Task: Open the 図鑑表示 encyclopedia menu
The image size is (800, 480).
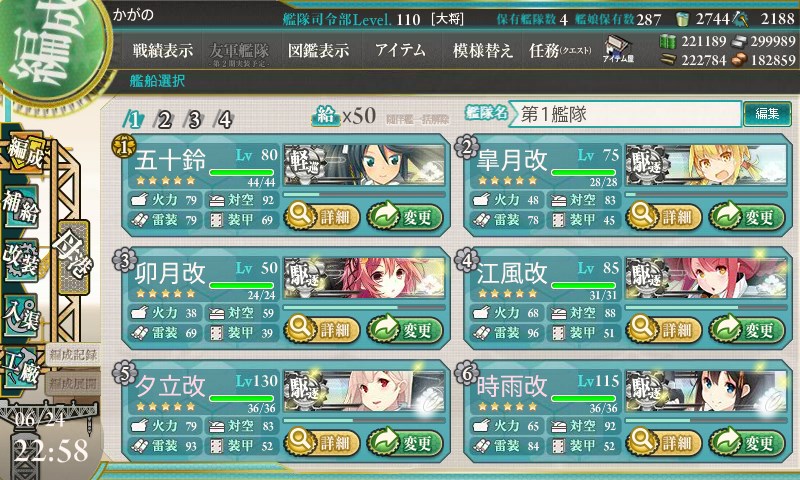Action: pyautogui.click(x=318, y=50)
